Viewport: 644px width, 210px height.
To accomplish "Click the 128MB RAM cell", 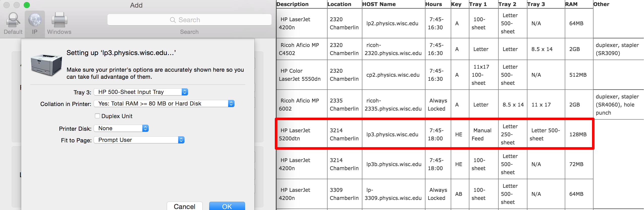I will 579,134.
